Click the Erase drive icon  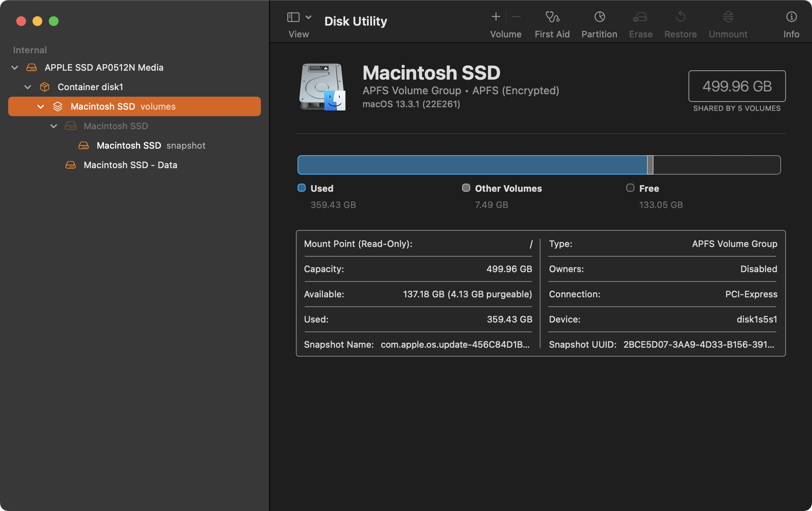(x=640, y=17)
